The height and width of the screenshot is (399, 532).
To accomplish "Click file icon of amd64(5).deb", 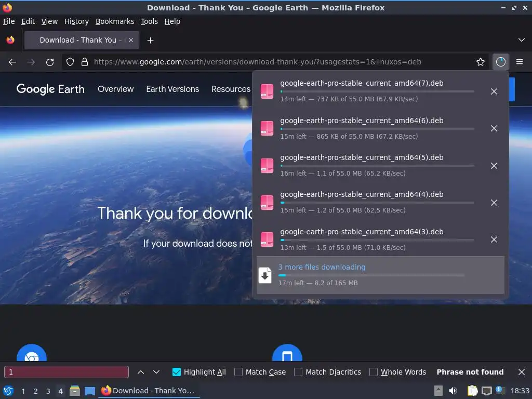I will (x=267, y=166).
